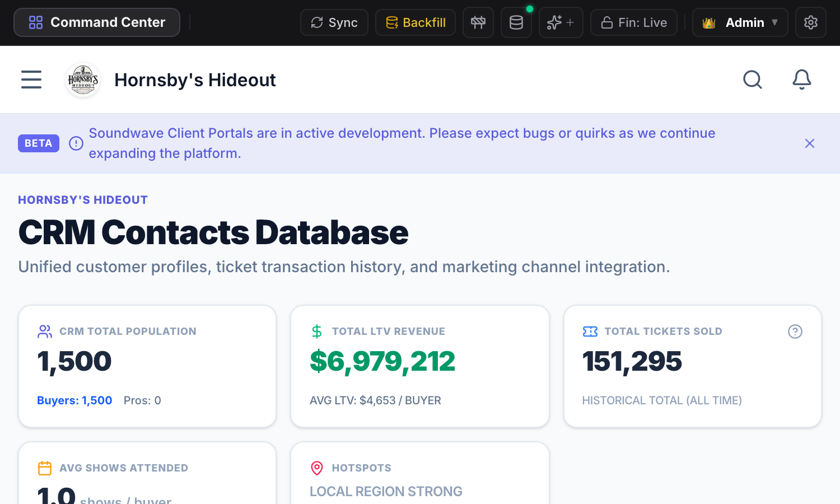Viewport: 840px width, 504px height.
Task: Click the banner info alert icon
Action: click(76, 143)
